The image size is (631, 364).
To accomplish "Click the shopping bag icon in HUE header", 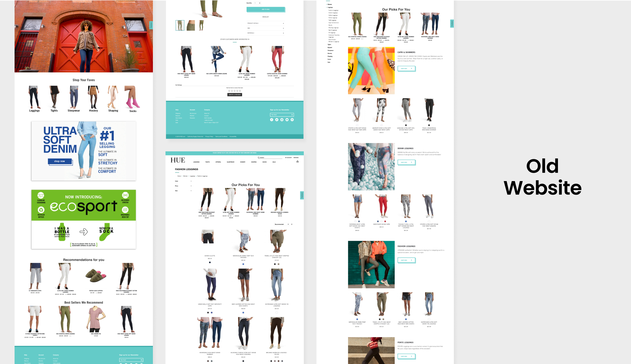I will tap(298, 162).
